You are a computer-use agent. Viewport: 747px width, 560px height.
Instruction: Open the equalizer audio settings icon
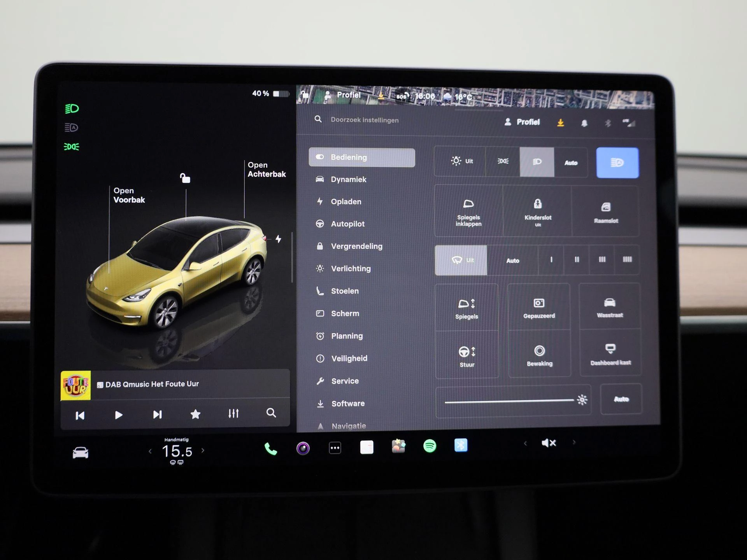click(x=233, y=413)
